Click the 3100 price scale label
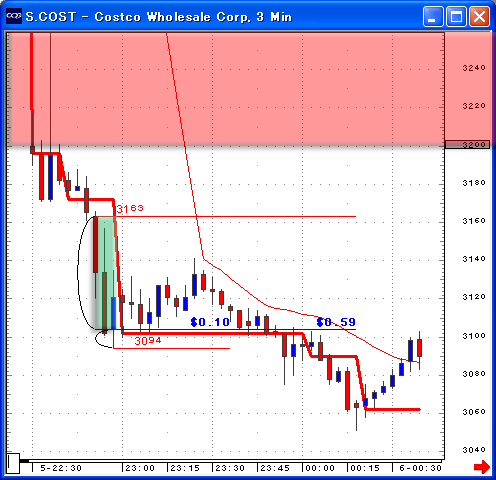Image resolution: width=496 pixels, height=480 pixels. (x=474, y=336)
